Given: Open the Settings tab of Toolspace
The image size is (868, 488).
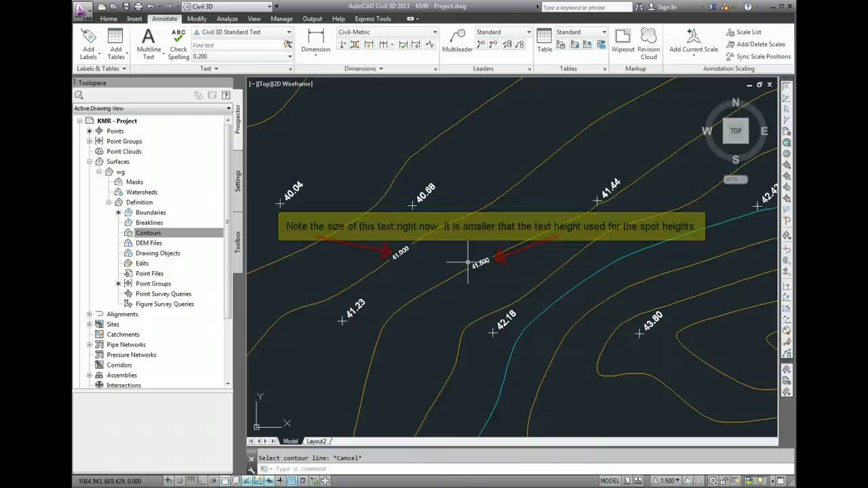Looking at the screenshot, I should tap(238, 180).
